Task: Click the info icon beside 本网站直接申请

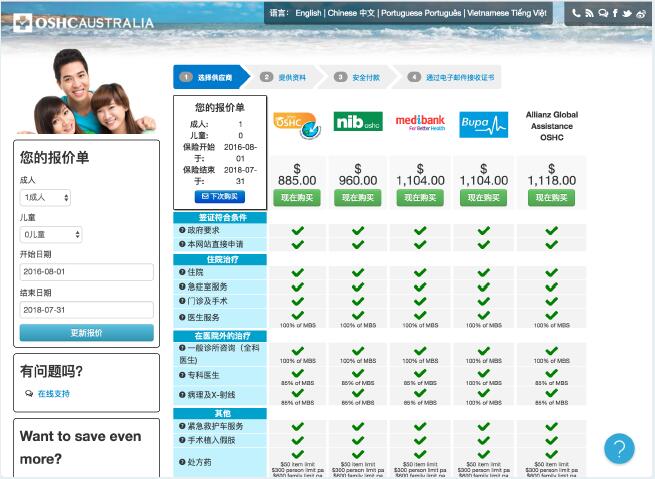Action: click(x=182, y=244)
